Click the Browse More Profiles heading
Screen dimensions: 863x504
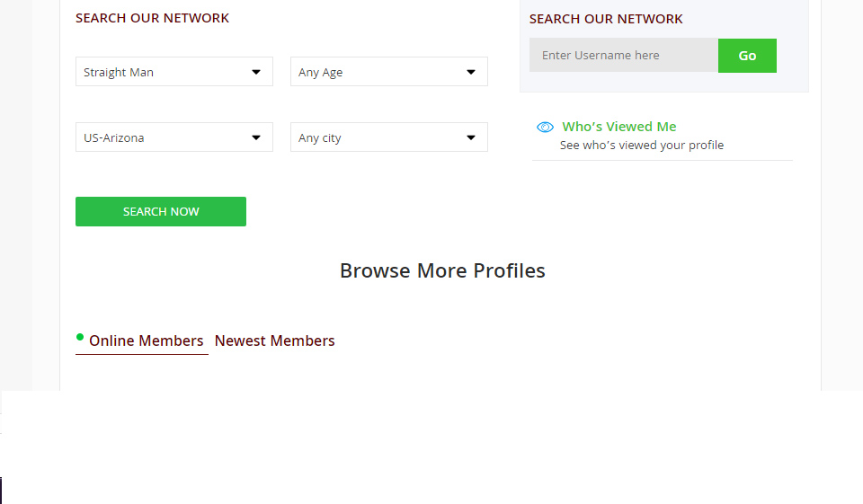click(442, 270)
